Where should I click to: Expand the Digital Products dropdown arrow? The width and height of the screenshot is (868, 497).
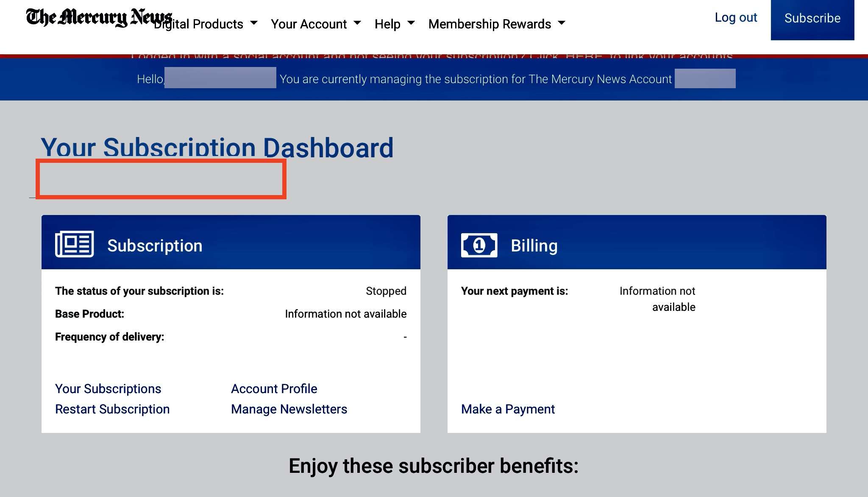[x=254, y=23]
